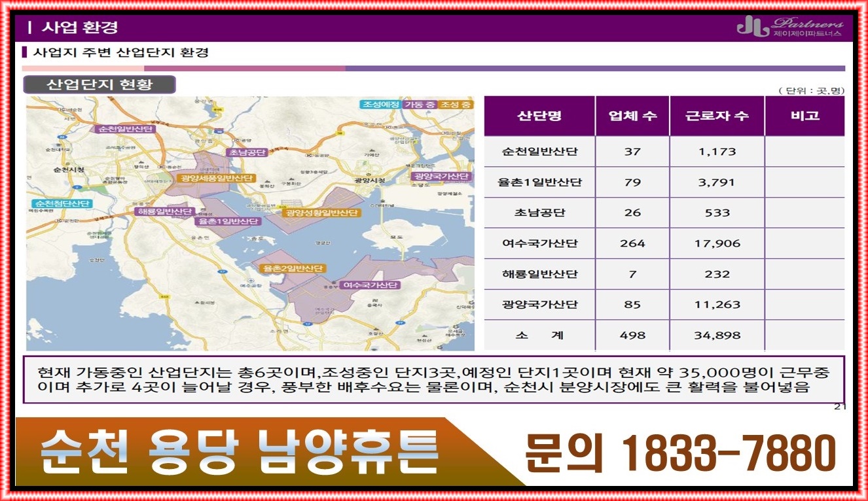Click the company count cell 79
Viewport: 868px width, 501px height.
click(632, 182)
